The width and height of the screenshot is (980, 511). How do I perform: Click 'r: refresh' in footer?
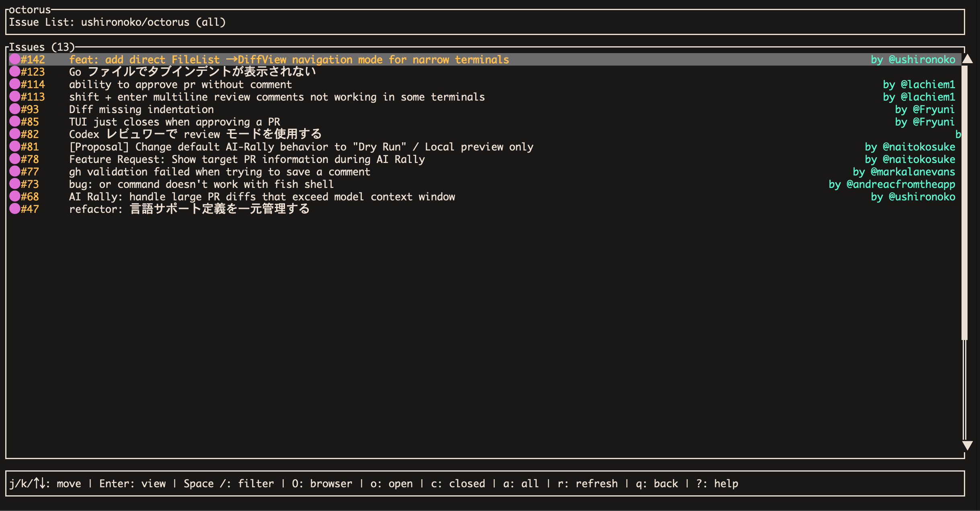(587, 483)
